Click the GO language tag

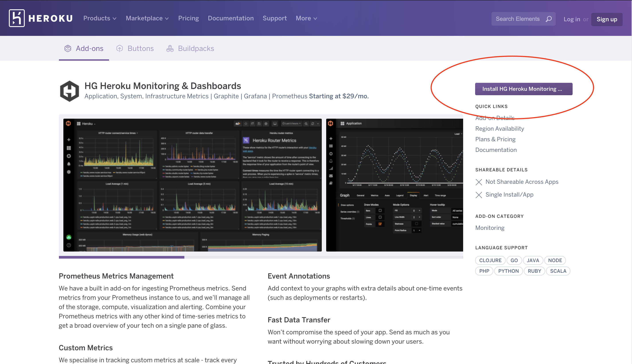point(514,260)
